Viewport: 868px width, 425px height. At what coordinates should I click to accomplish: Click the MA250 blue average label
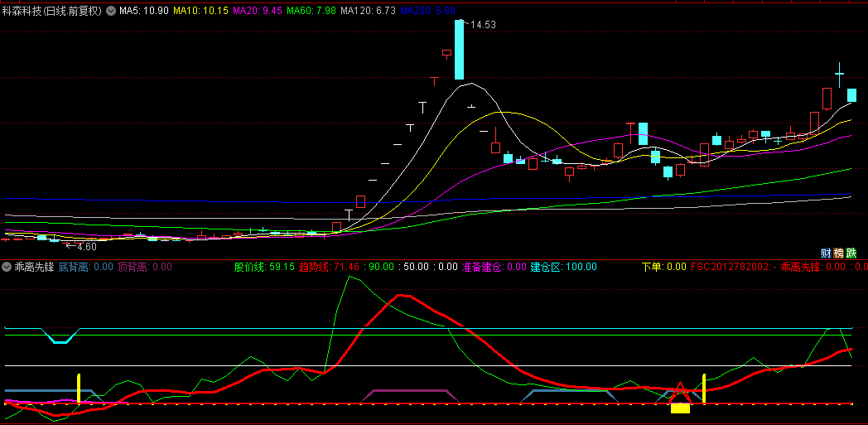(427, 12)
